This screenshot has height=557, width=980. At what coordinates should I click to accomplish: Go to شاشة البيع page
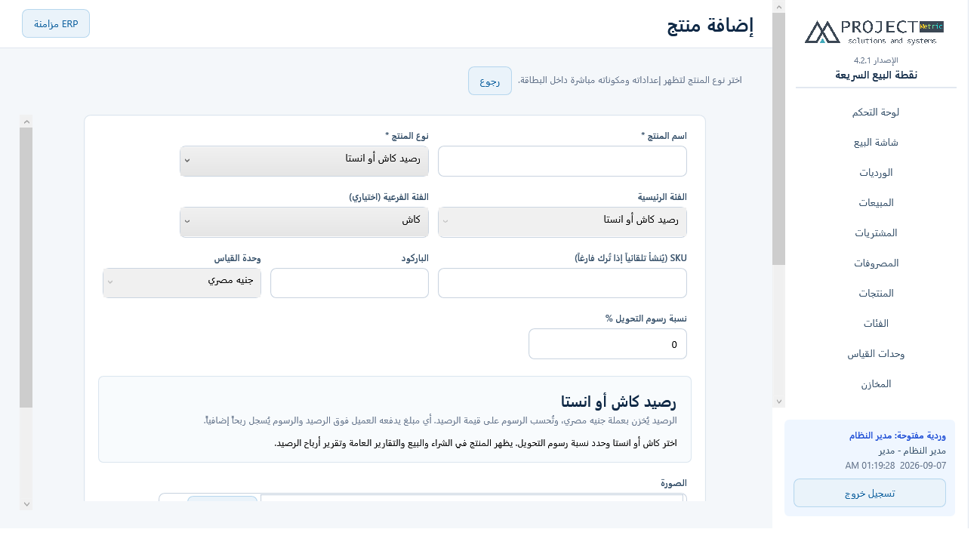[876, 142]
